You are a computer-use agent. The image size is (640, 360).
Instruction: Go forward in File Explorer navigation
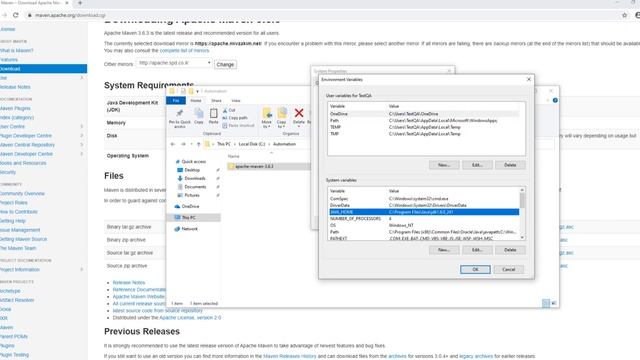183,144
